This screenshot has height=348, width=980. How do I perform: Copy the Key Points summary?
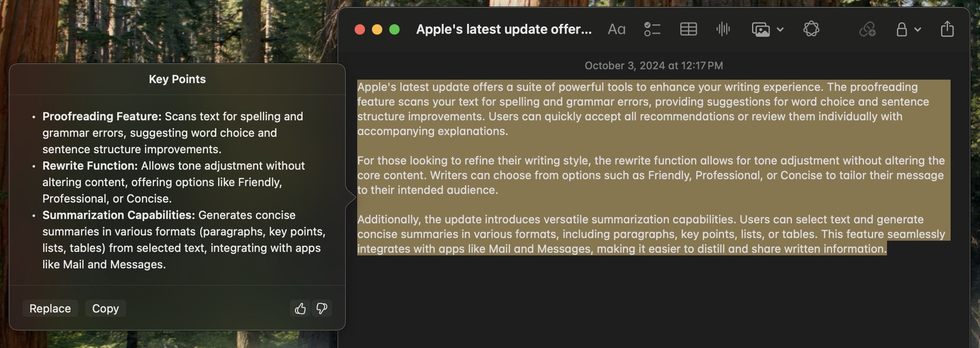click(x=106, y=308)
